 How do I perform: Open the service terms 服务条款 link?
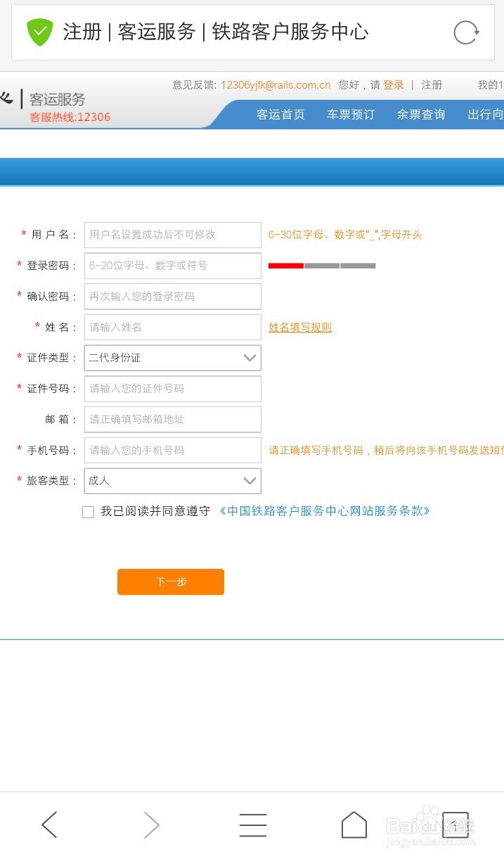point(325,512)
